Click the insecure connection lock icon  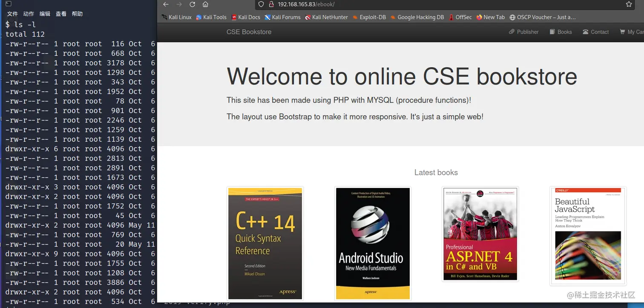click(x=271, y=4)
